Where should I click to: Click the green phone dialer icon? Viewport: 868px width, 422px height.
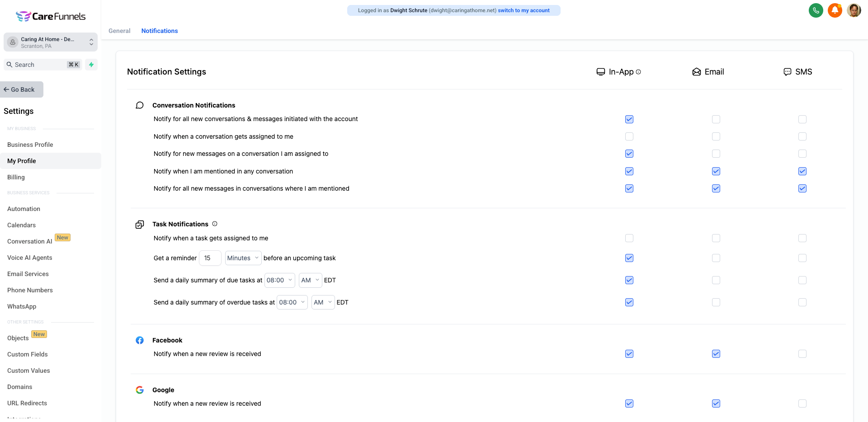[x=816, y=10]
